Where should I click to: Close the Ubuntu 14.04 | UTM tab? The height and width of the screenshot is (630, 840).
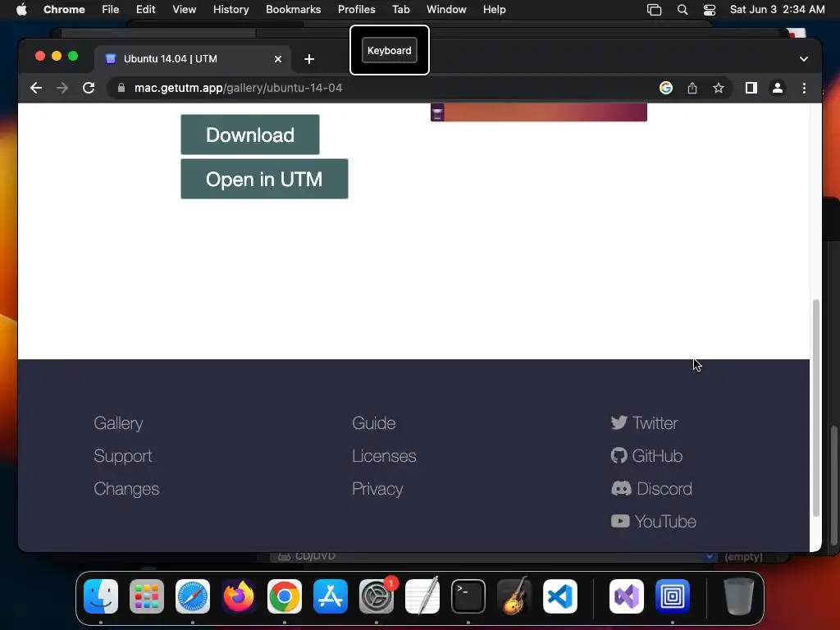point(278,59)
